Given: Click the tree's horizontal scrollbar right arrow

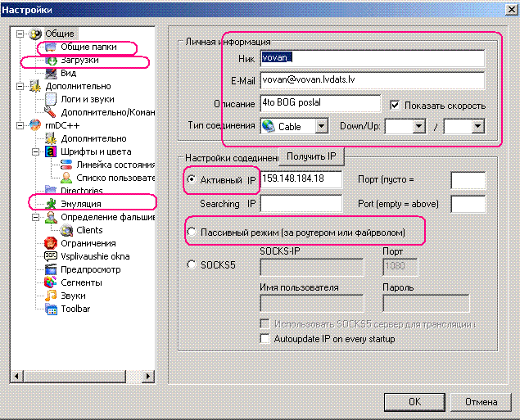Looking at the screenshot, I should point(148,377).
